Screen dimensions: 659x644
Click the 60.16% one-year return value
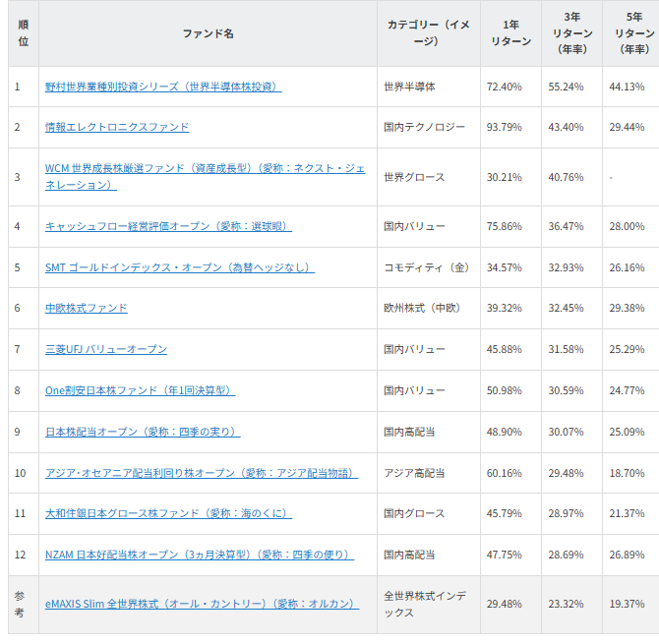click(x=504, y=474)
